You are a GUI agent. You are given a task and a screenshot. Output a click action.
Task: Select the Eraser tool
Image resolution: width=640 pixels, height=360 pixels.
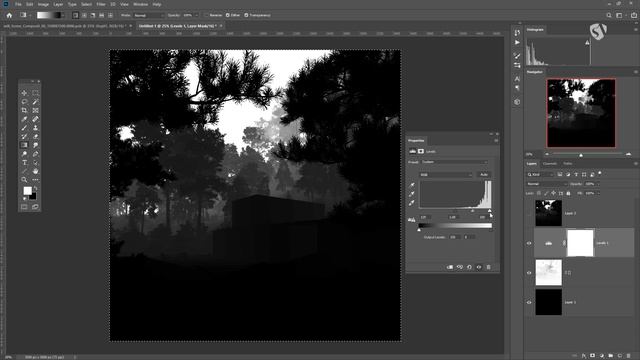click(x=36, y=136)
